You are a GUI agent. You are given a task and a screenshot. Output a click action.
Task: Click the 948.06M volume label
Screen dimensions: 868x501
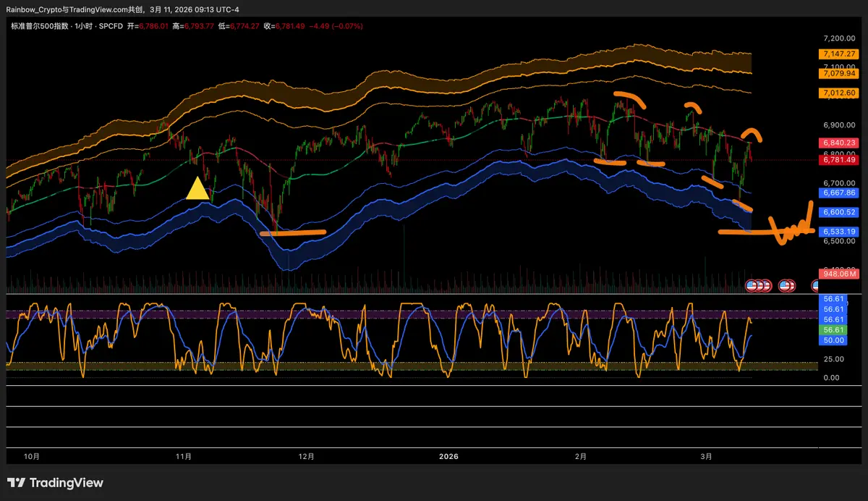[838, 274]
